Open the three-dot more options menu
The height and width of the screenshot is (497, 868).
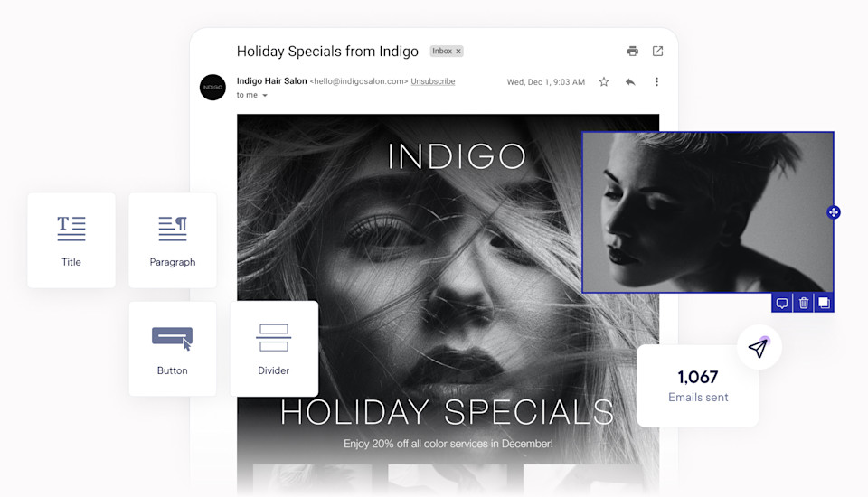(x=656, y=82)
